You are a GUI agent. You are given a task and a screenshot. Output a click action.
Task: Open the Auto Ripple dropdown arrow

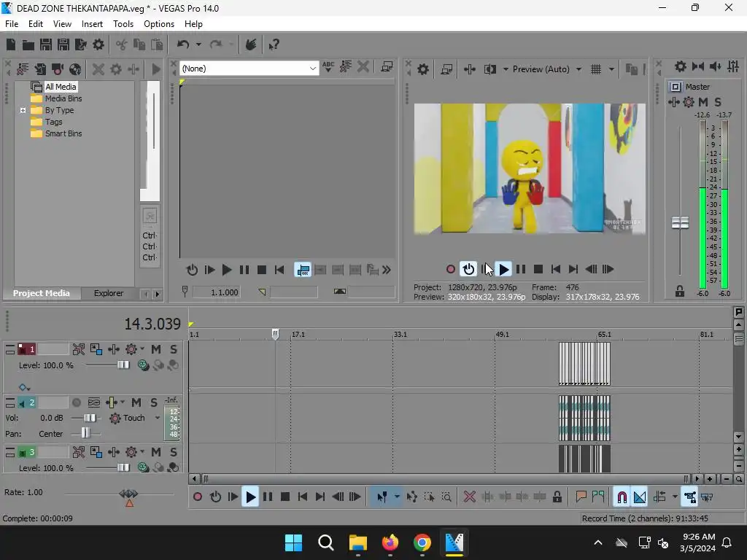coord(675,497)
